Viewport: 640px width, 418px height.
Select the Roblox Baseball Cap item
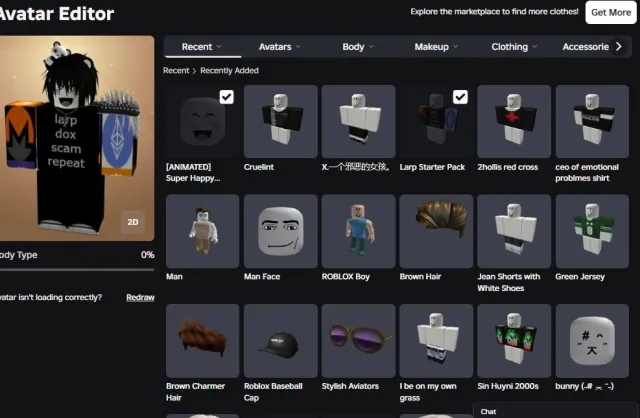pos(280,341)
